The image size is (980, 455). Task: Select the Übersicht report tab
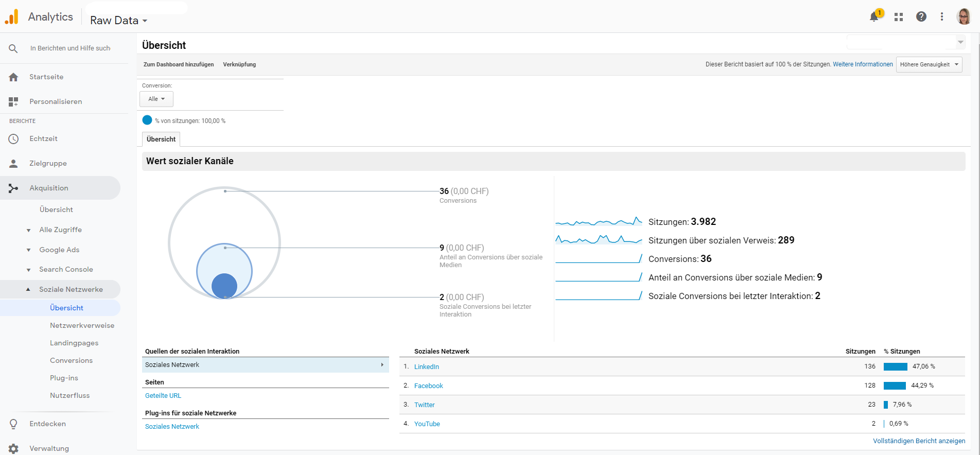pos(161,139)
